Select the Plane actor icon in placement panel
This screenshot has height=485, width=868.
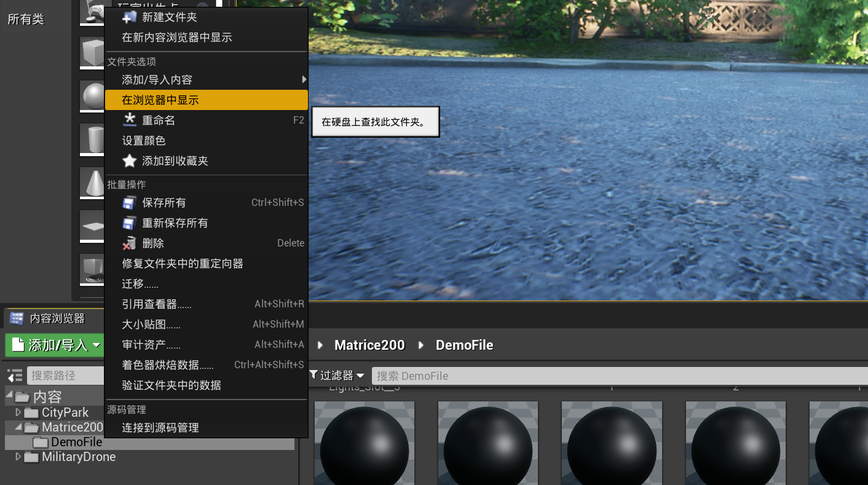tap(92, 226)
